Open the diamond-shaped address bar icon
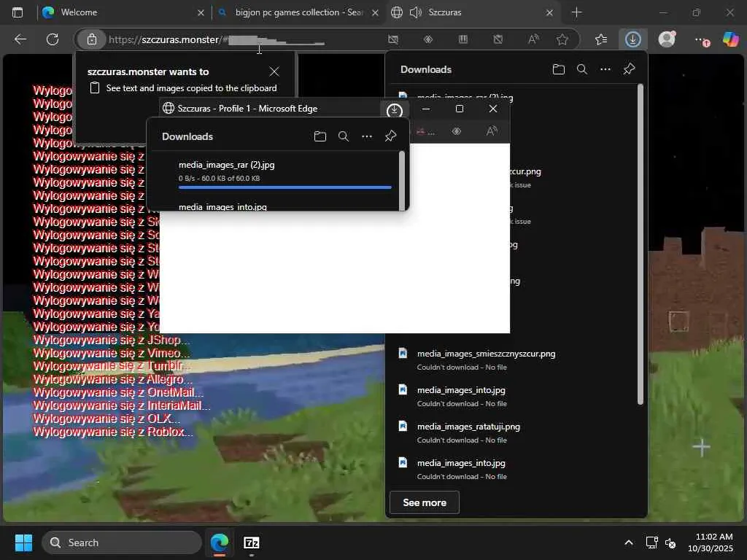 427,39
